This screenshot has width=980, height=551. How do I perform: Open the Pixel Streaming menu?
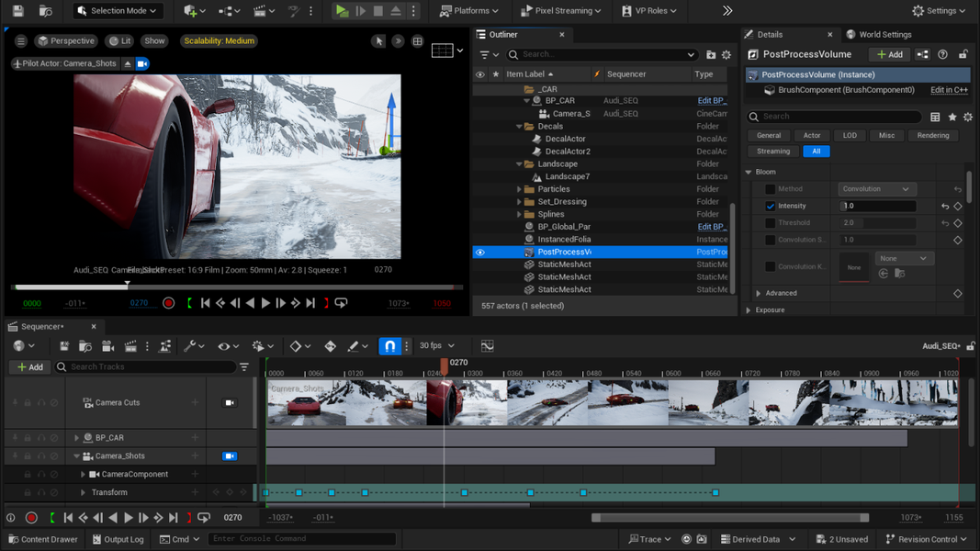pyautogui.click(x=560, y=11)
